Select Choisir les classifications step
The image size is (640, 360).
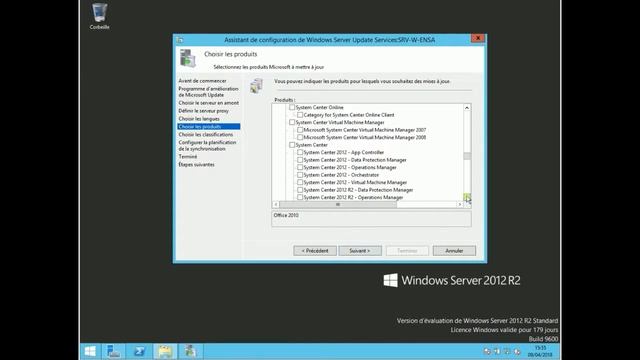[x=206, y=135]
